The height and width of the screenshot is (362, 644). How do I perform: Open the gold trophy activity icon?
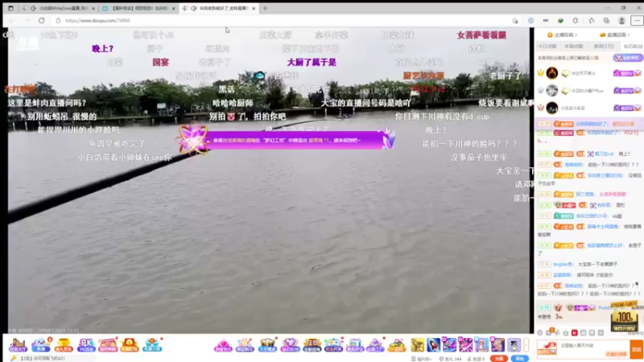point(64,345)
